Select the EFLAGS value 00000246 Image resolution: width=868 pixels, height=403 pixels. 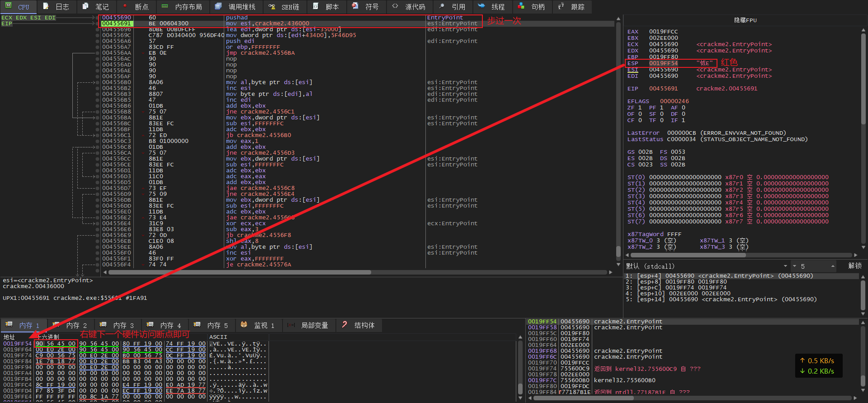pos(675,101)
